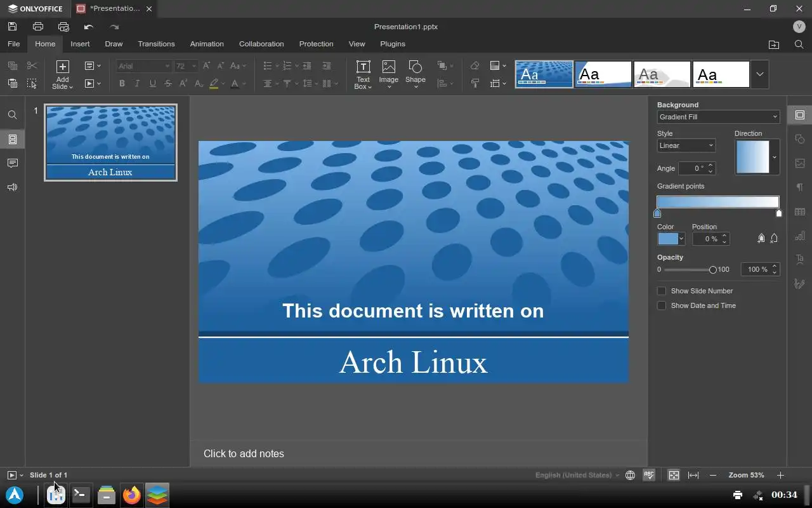This screenshot has width=812, height=508.
Task: Toggle Superscript formatting
Action: (x=183, y=83)
